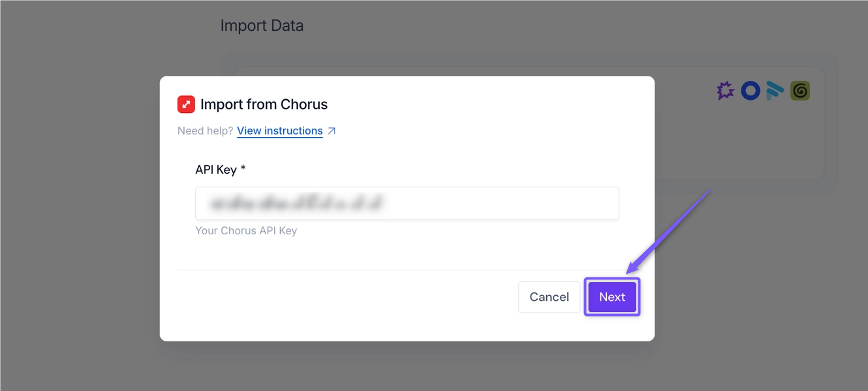868x391 pixels.
Task: Click the divider line above Cancel and Next
Action: [x=407, y=270]
